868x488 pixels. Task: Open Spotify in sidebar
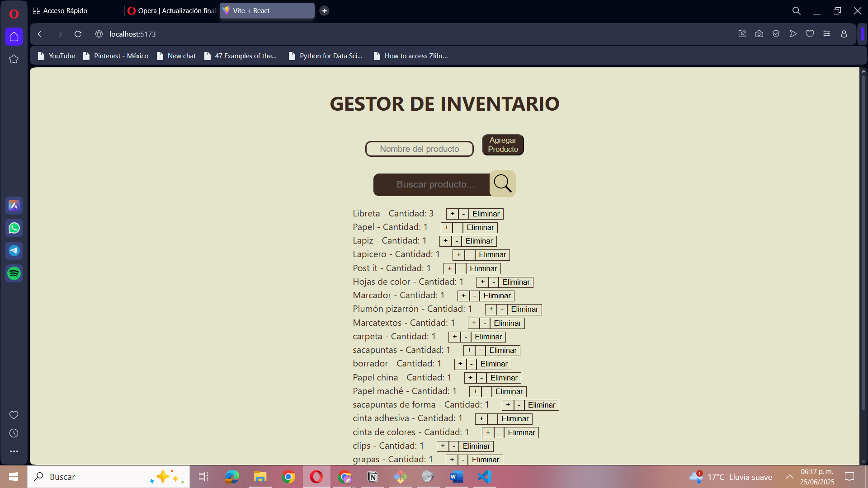[14, 273]
